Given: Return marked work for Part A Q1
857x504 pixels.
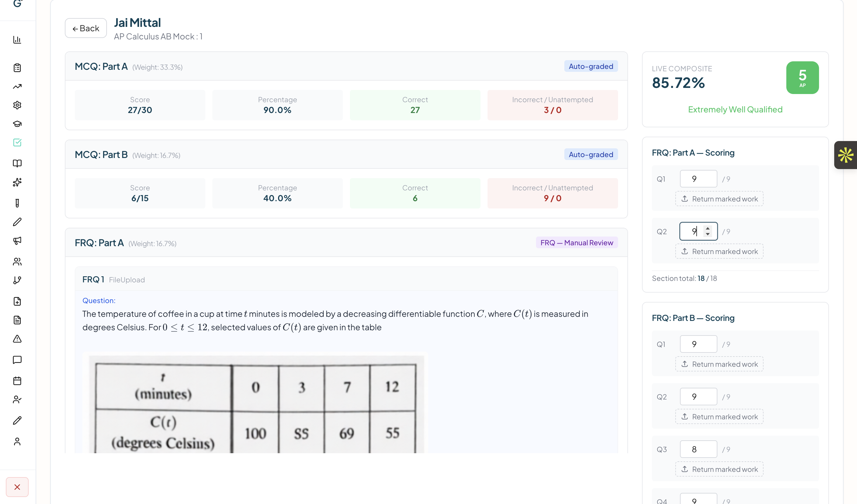Looking at the screenshot, I should pos(719,199).
